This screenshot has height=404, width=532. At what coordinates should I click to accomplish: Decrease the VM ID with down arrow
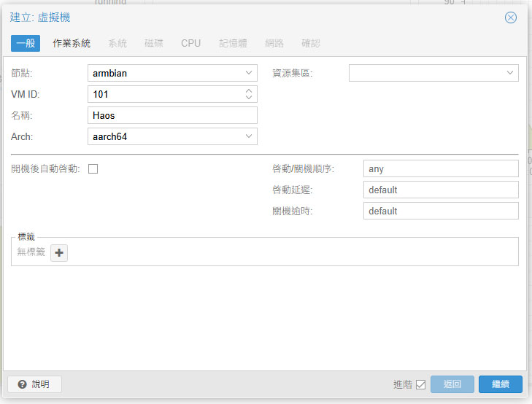[249, 98]
